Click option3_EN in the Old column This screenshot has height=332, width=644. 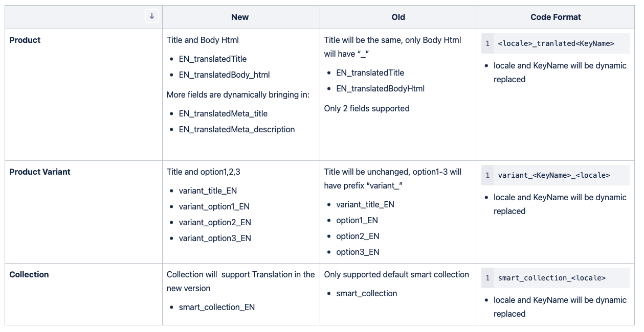(x=358, y=252)
